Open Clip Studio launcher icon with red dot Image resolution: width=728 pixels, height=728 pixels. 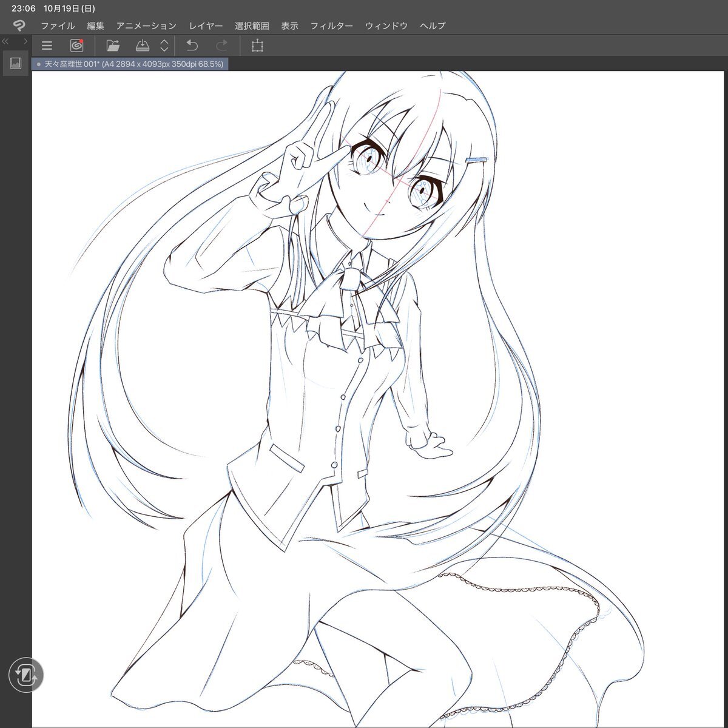(x=76, y=45)
